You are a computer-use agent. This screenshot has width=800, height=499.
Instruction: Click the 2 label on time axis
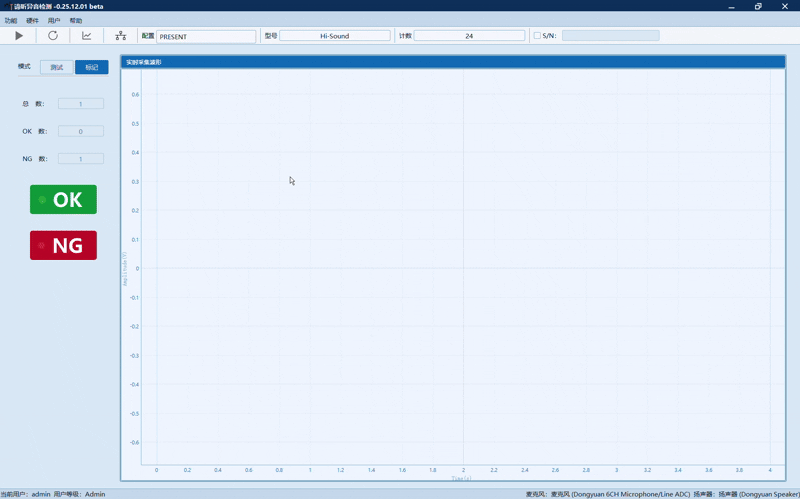tap(463, 470)
